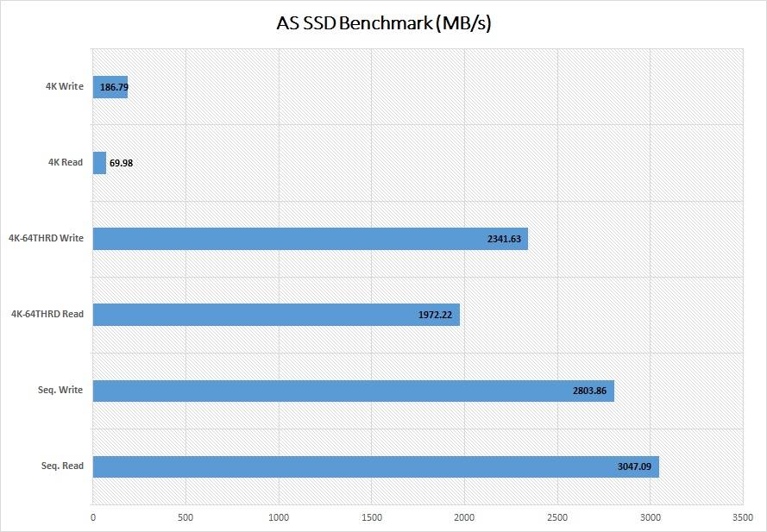Screen dimensions: 767x532
Task: Select the Seq. Read bar
Action: click(375, 466)
